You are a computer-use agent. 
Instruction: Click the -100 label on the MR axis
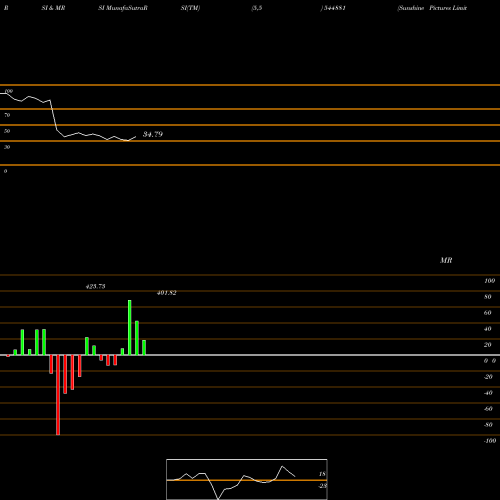pyautogui.click(x=489, y=441)
